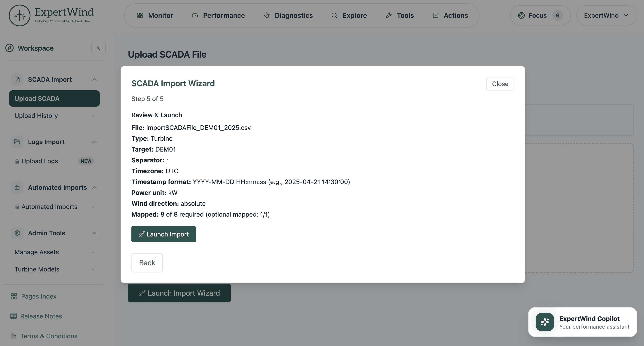
Task: Click the Launch Import button
Action: [x=163, y=234]
